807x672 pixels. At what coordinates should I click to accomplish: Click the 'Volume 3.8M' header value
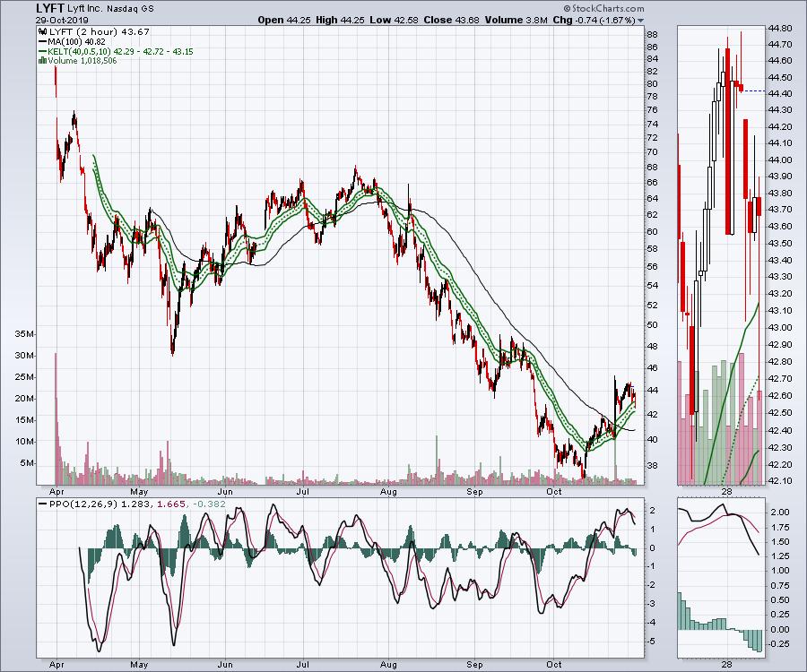tap(516, 20)
